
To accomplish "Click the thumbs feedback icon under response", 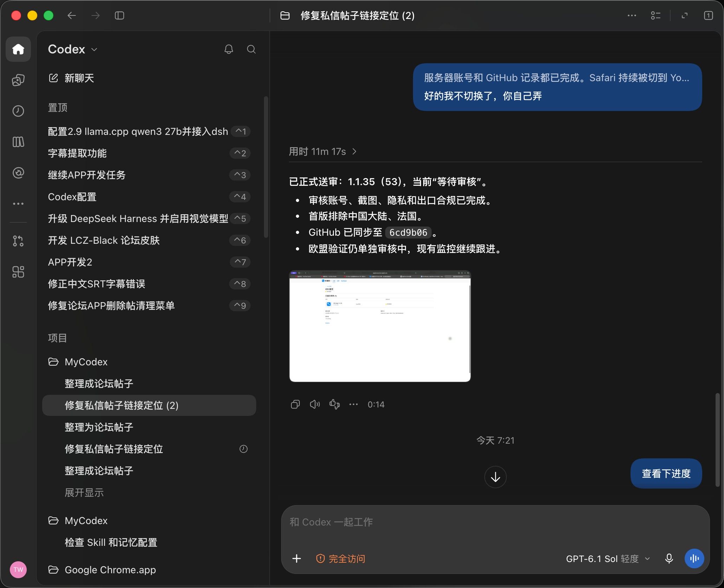I will coord(335,405).
